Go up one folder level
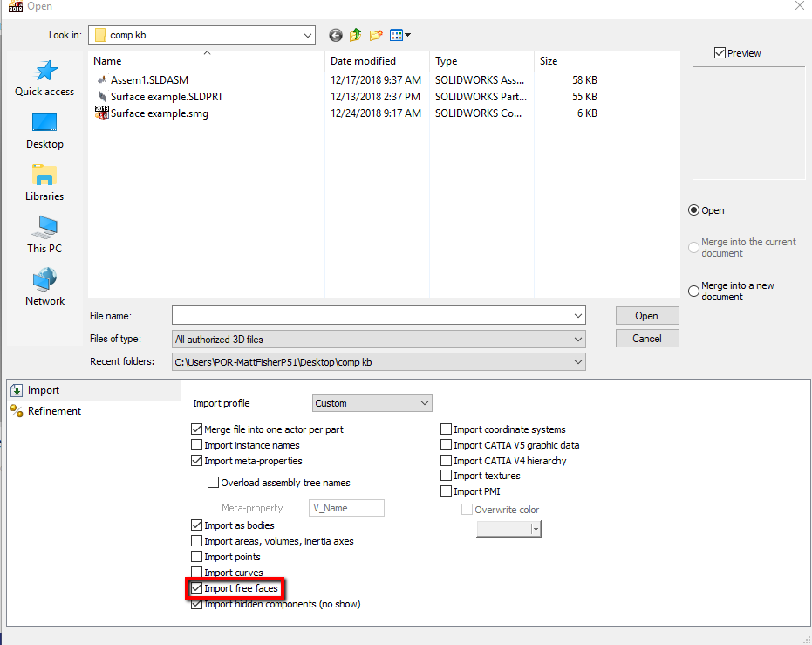This screenshot has height=645, width=812. tap(355, 35)
